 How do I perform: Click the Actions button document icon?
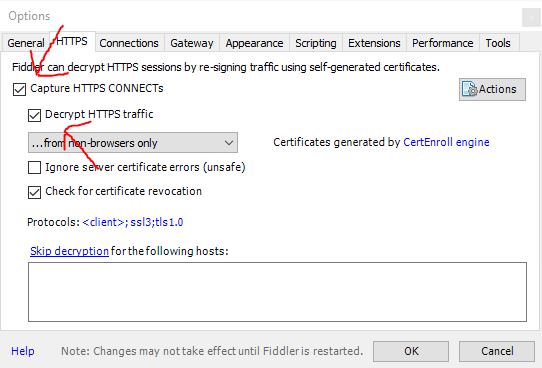point(470,89)
